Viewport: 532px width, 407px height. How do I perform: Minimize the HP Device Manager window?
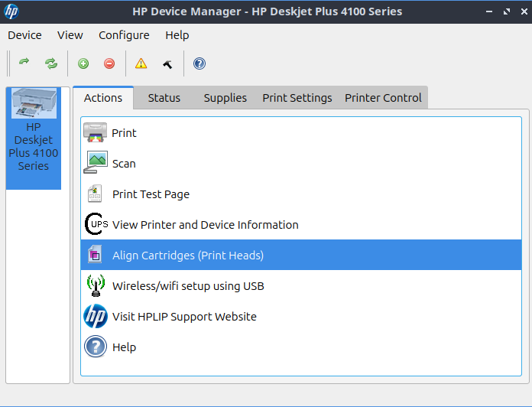pos(489,11)
